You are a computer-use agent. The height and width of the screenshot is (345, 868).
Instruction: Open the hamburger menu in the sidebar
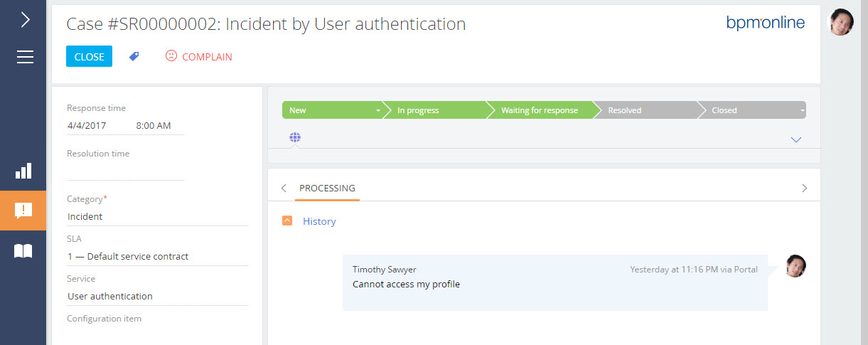point(25,57)
